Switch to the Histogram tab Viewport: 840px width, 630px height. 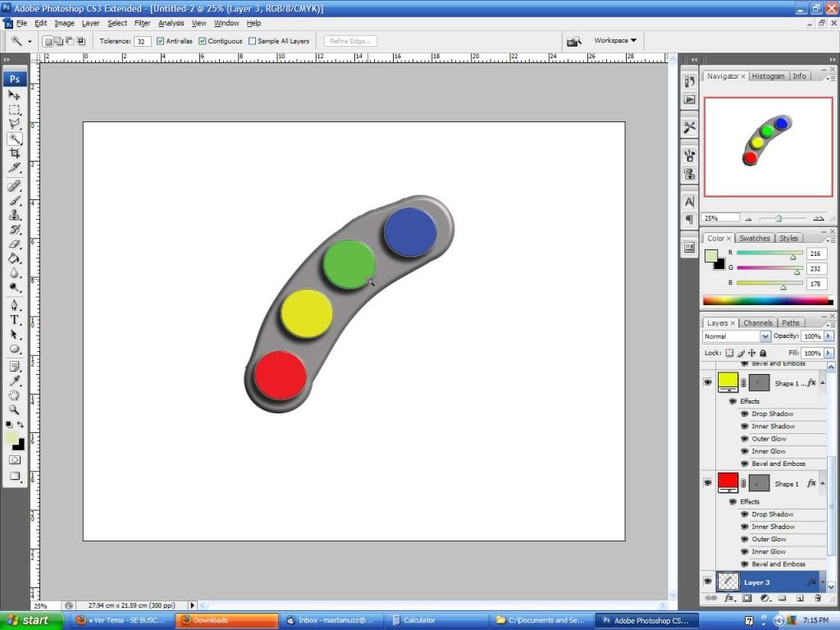(768, 76)
